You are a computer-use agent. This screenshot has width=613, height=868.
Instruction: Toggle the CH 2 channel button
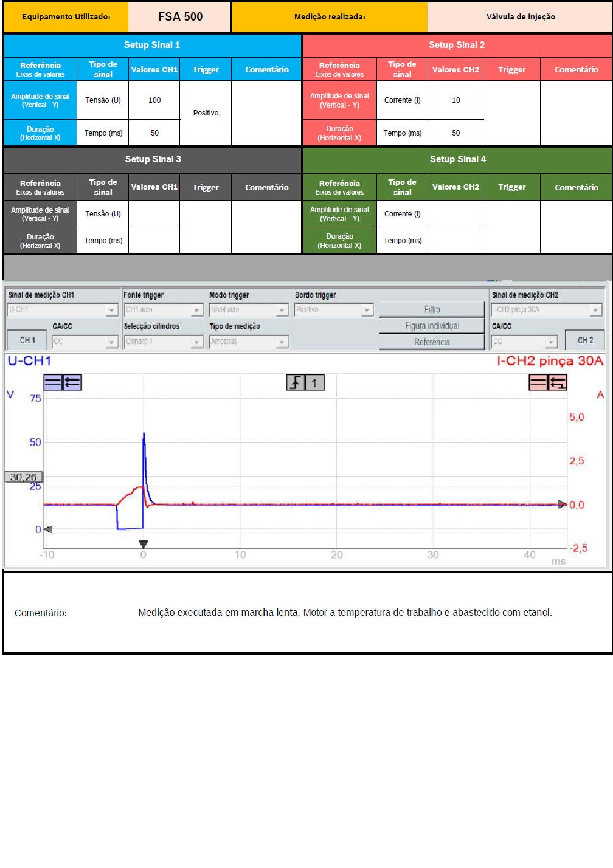pyautogui.click(x=585, y=340)
